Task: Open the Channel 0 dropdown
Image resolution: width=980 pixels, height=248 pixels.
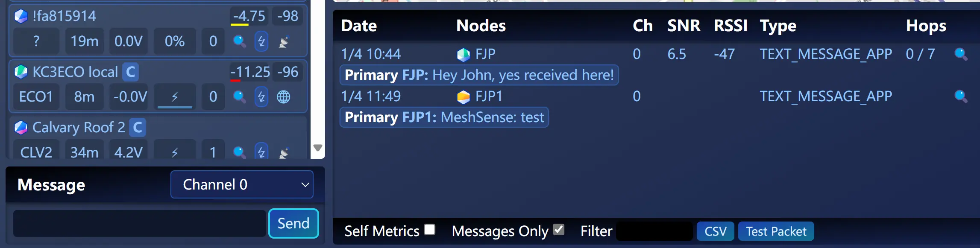Action: 242,184
